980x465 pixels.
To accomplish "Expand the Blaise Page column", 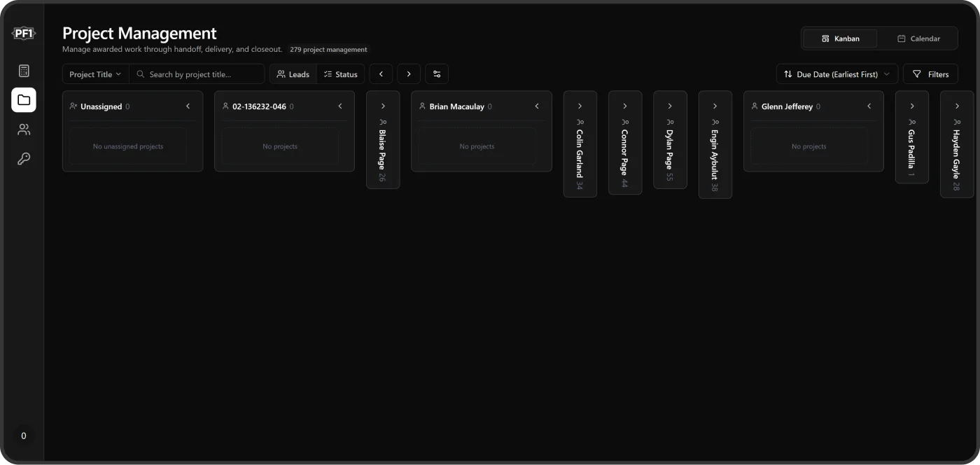I will 383,106.
